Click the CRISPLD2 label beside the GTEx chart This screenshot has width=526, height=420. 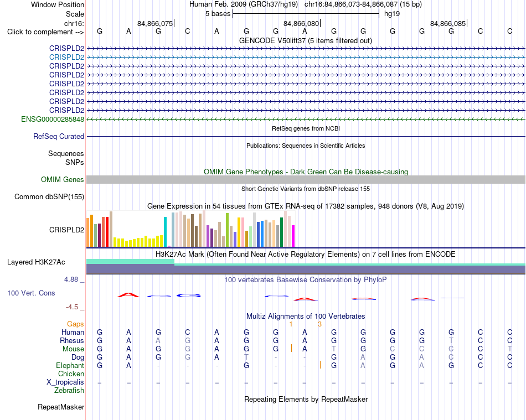tap(66, 230)
